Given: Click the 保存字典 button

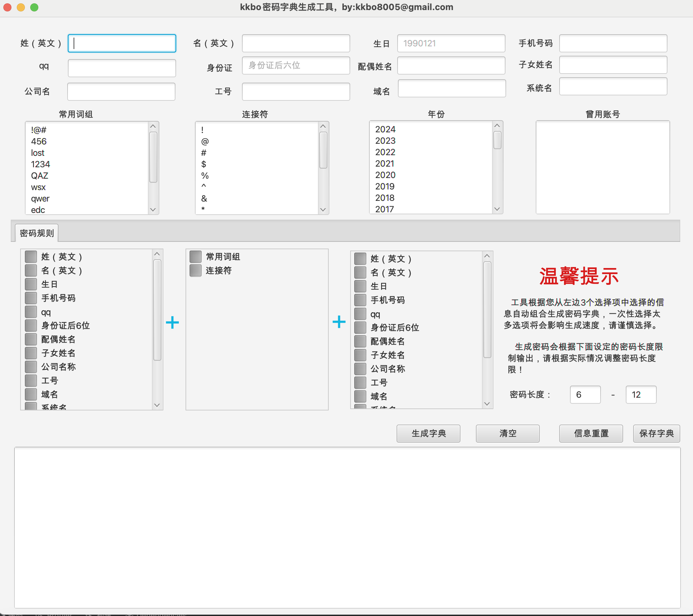Looking at the screenshot, I should click(x=656, y=433).
